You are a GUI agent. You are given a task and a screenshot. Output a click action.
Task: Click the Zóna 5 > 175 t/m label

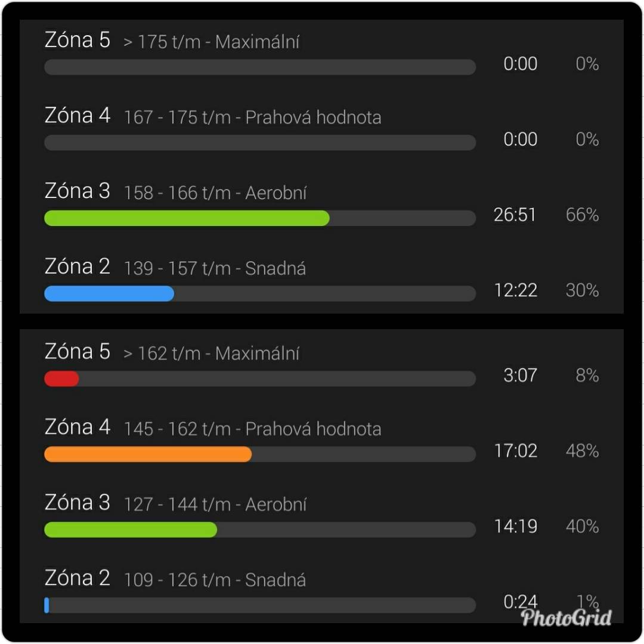[x=172, y=41]
